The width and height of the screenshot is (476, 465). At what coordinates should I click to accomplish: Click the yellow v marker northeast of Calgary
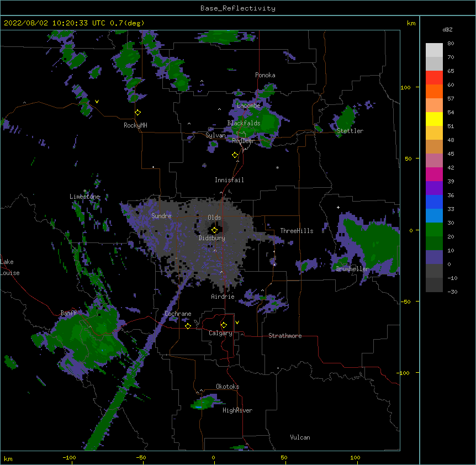[x=237, y=323]
